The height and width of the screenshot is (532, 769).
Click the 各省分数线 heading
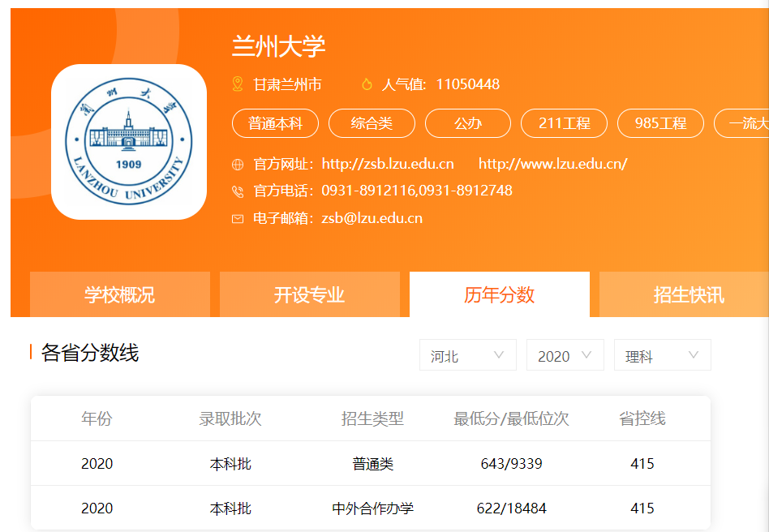tap(90, 353)
